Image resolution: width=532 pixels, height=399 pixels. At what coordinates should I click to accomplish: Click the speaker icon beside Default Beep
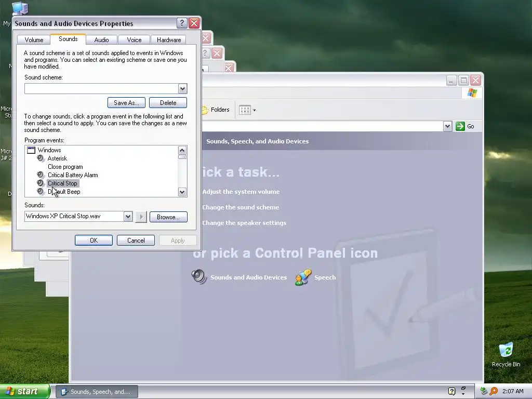41,192
